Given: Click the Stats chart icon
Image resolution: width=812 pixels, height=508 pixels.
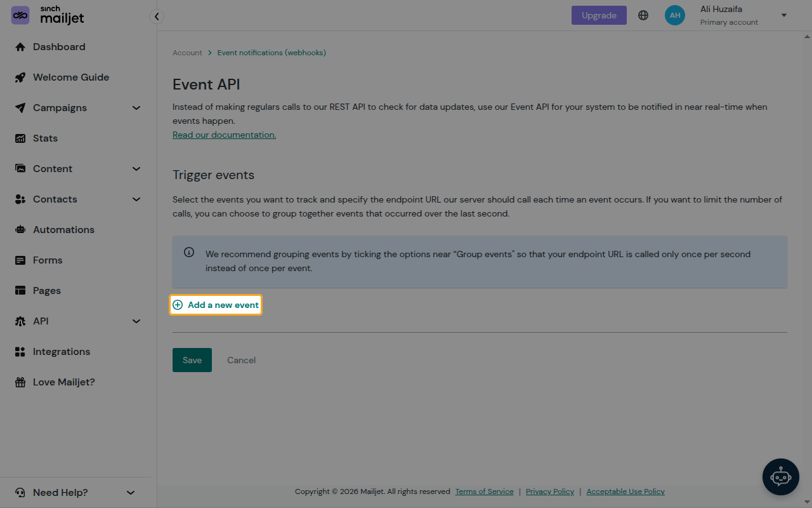Looking at the screenshot, I should (20, 138).
